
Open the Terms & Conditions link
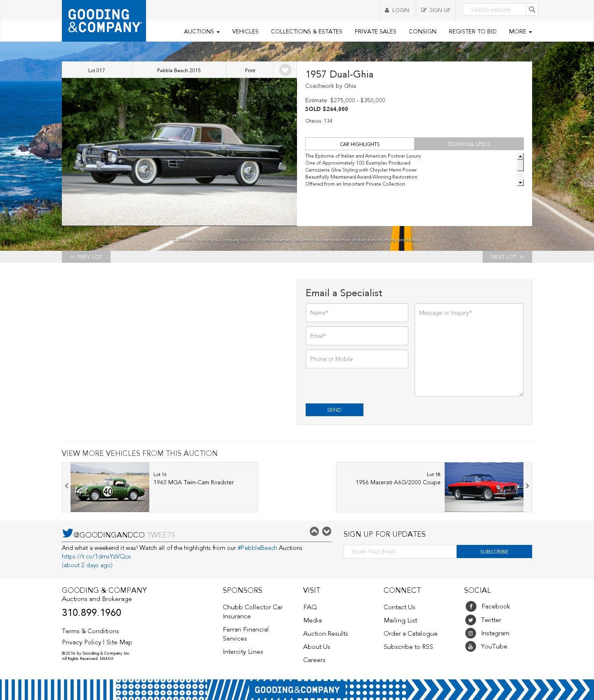pos(90,631)
